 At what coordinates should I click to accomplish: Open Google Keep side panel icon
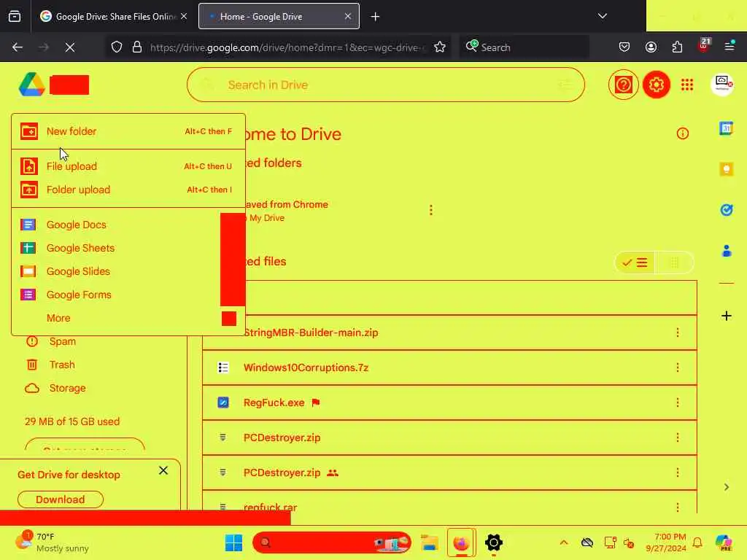[726, 169]
